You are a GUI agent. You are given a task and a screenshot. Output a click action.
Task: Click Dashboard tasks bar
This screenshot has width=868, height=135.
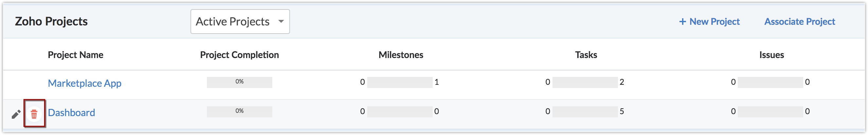(585, 112)
